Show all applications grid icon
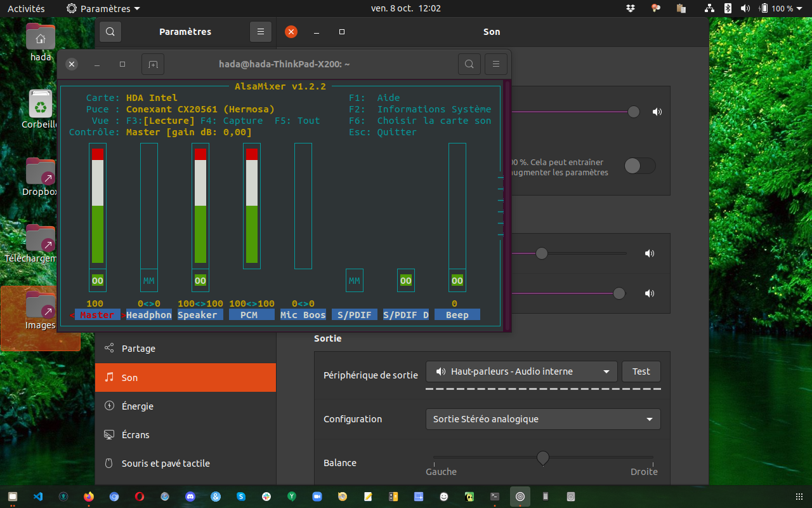Viewport: 812px width, 508px height. [x=799, y=497]
